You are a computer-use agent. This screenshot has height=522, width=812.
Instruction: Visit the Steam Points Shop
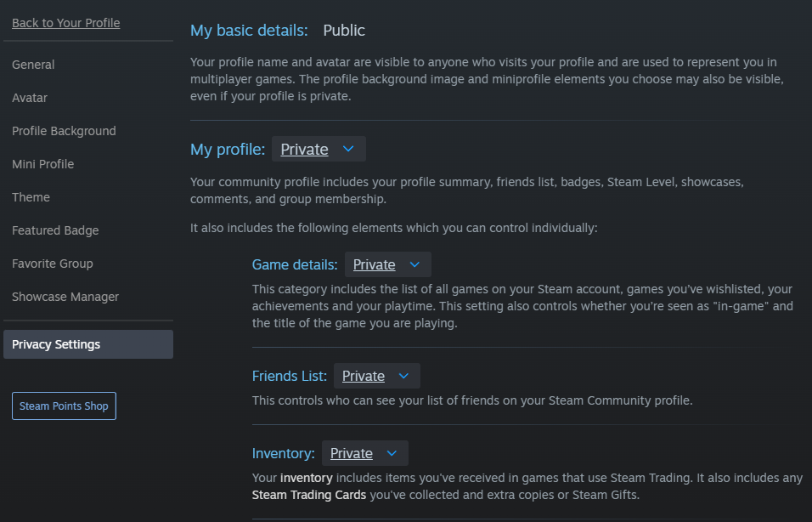(x=64, y=406)
